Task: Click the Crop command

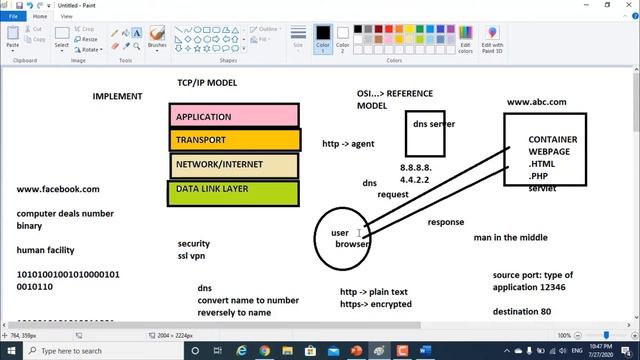Action: tap(84, 29)
